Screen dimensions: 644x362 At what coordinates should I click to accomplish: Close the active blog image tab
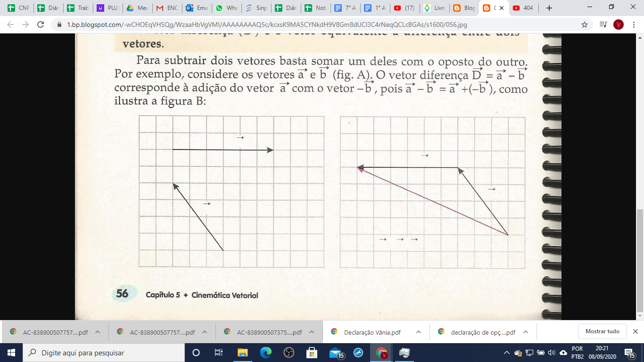tap(502, 8)
